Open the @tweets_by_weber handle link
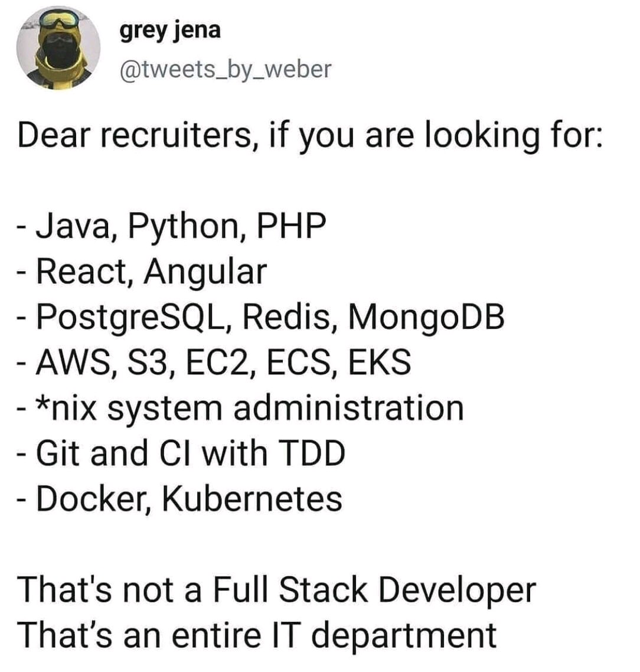 click(x=226, y=69)
